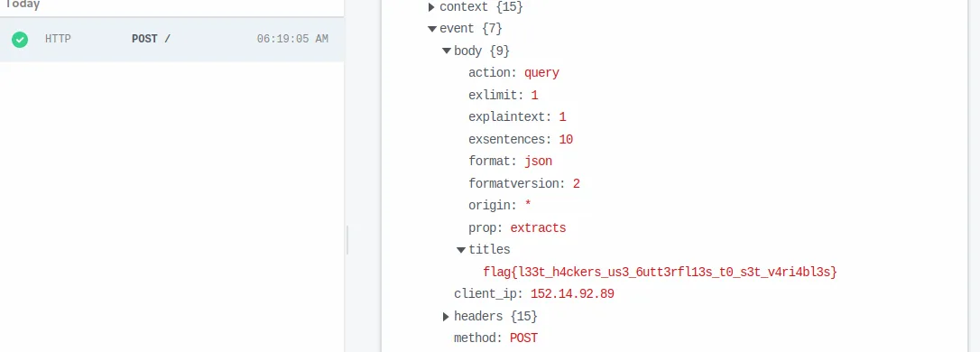Image resolution: width=980 pixels, height=352 pixels.
Task: Select the formatversion: 2 row
Action: coord(524,184)
